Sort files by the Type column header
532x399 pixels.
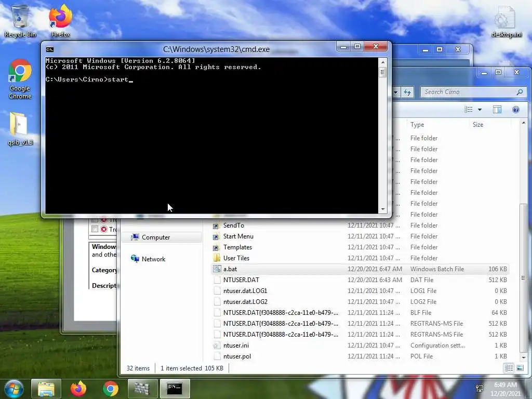coord(417,125)
